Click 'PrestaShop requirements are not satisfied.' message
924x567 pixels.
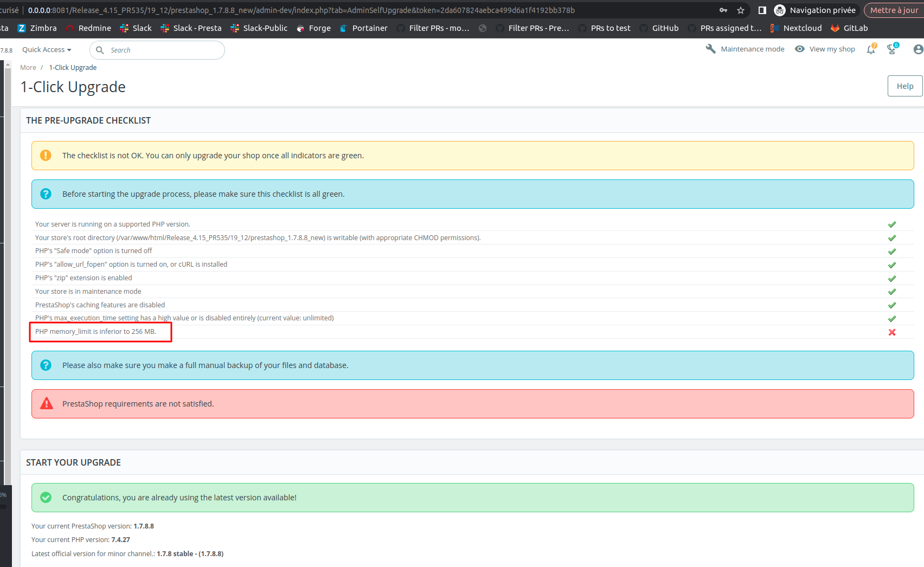pyautogui.click(x=138, y=404)
